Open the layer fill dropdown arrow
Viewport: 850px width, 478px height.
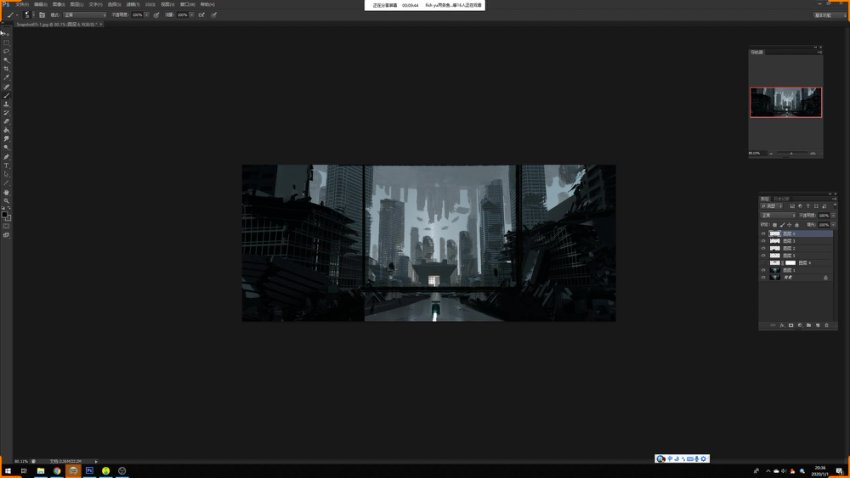point(833,224)
